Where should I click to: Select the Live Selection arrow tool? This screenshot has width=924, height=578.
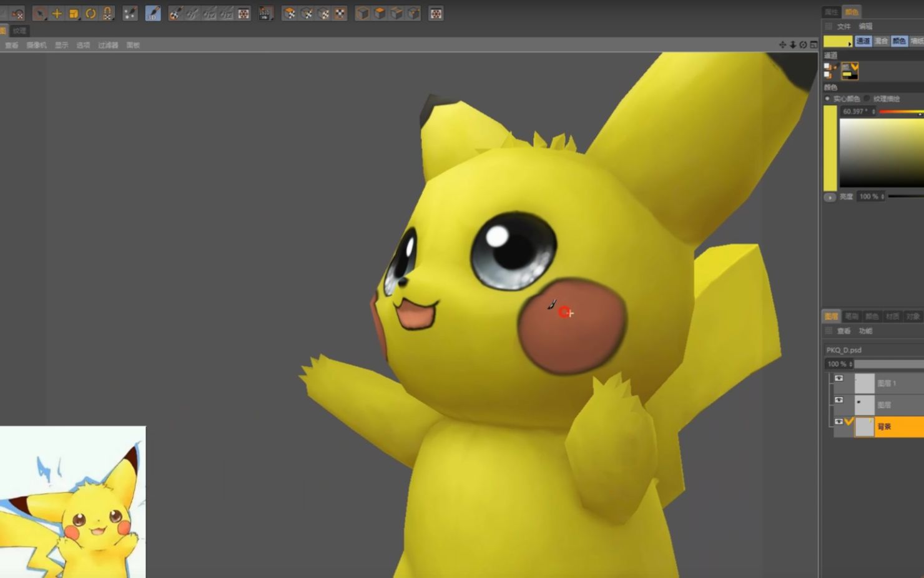[40, 13]
